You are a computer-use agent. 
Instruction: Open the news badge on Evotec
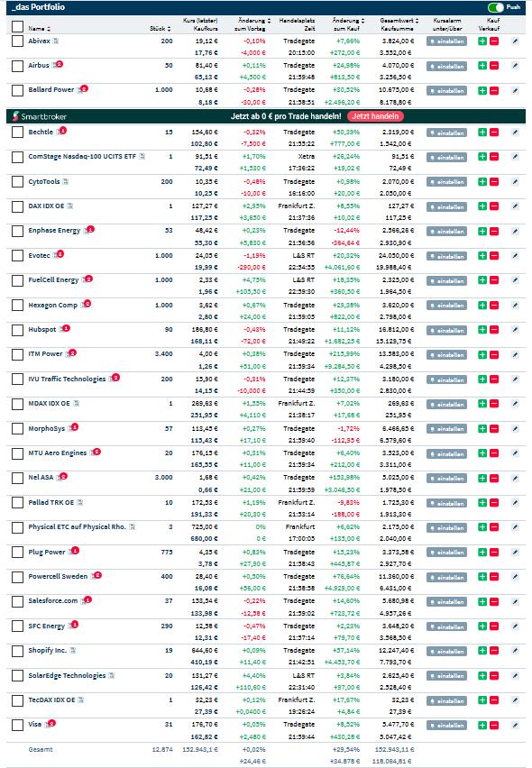[59, 255]
